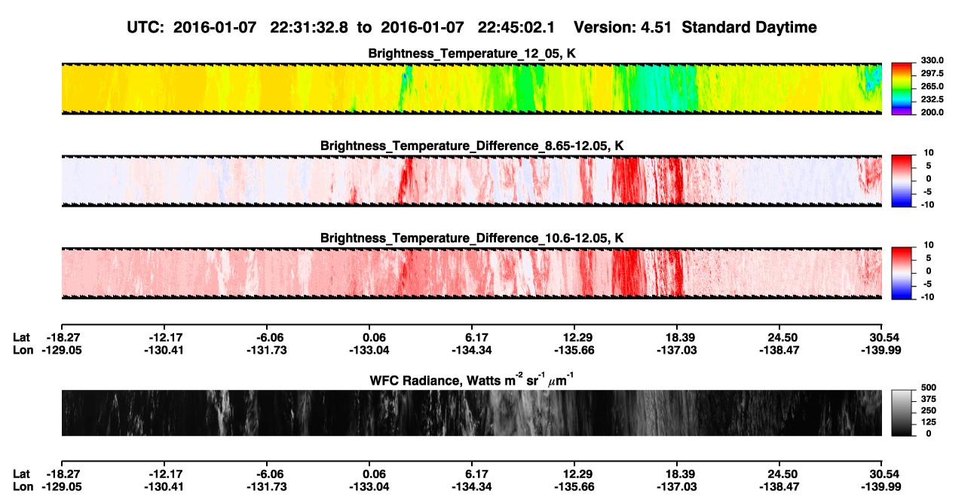
Task: Select the Brightness_Temperature_Difference_8.65-12.05 title
Action: pyautogui.click(x=472, y=146)
